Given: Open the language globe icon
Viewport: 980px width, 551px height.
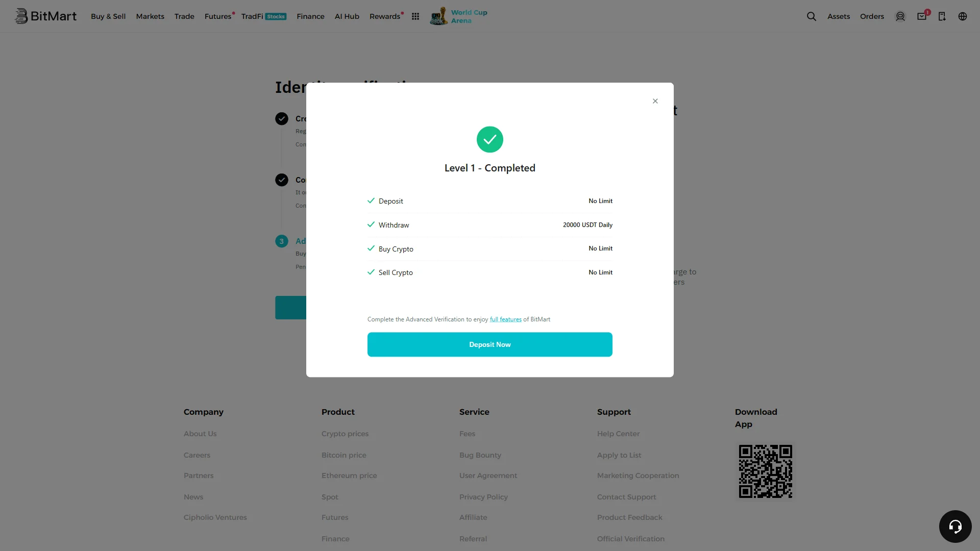Looking at the screenshot, I should tap(963, 16).
